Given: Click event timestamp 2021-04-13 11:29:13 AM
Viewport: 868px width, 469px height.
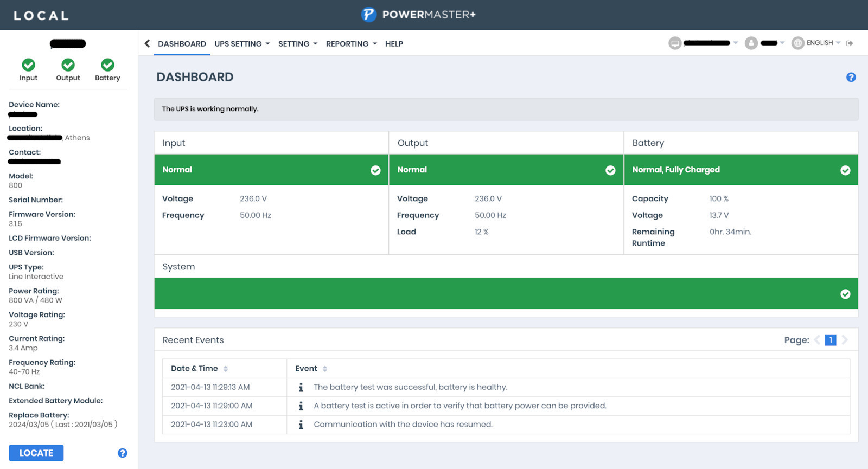Looking at the screenshot, I should tap(210, 387).
